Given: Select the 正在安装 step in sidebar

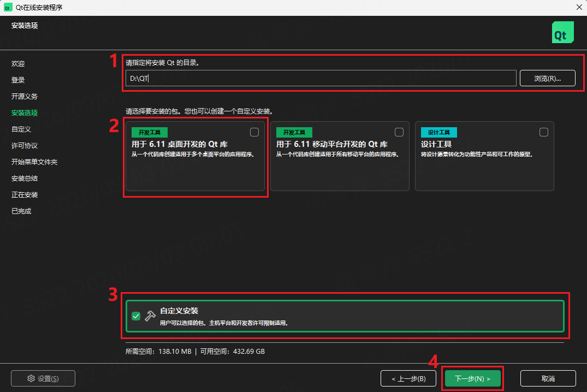Looking at the screenshot, I should coord(25,195).
